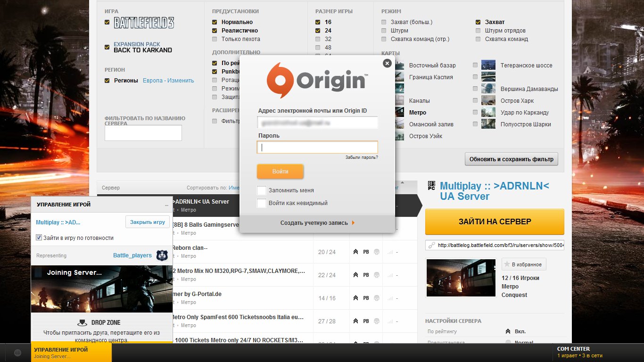
Task: Click the Battlefield 3 logo in filters
Action: (x=144, y=23)
